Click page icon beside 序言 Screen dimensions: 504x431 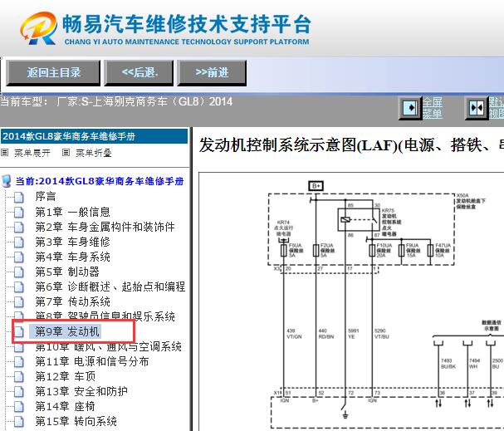pos(19,197)
